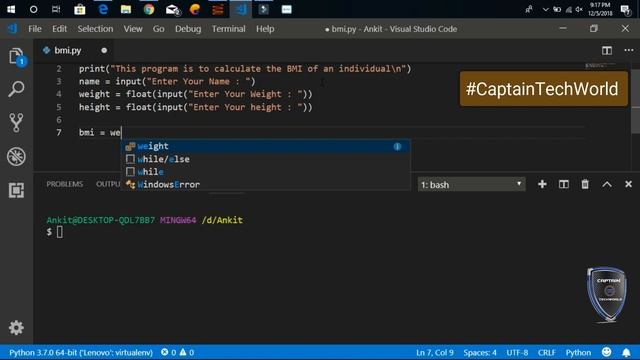Open the Help menu

coord(265,29)
